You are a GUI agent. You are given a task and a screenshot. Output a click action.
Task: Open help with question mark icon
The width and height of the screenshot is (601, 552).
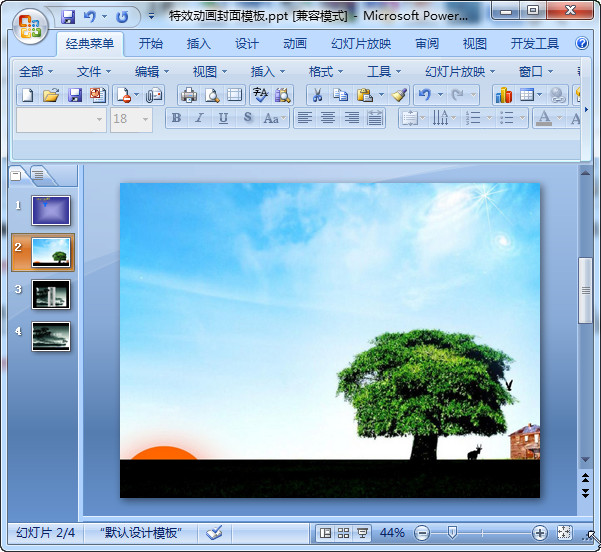[x=582, y=43]
